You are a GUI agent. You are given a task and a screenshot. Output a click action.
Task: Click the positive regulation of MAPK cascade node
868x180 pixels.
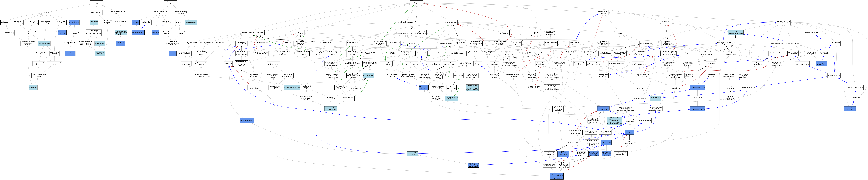tap(452, 98)
